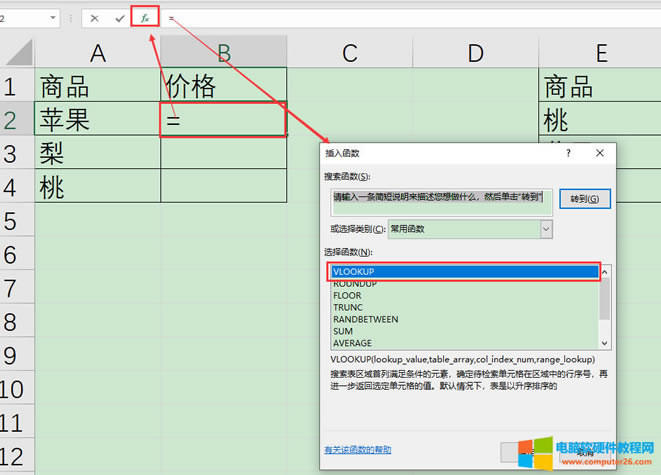Click the 转到(G) Go button
Screen dimensions: 661x475
click(x=584, y=198)
